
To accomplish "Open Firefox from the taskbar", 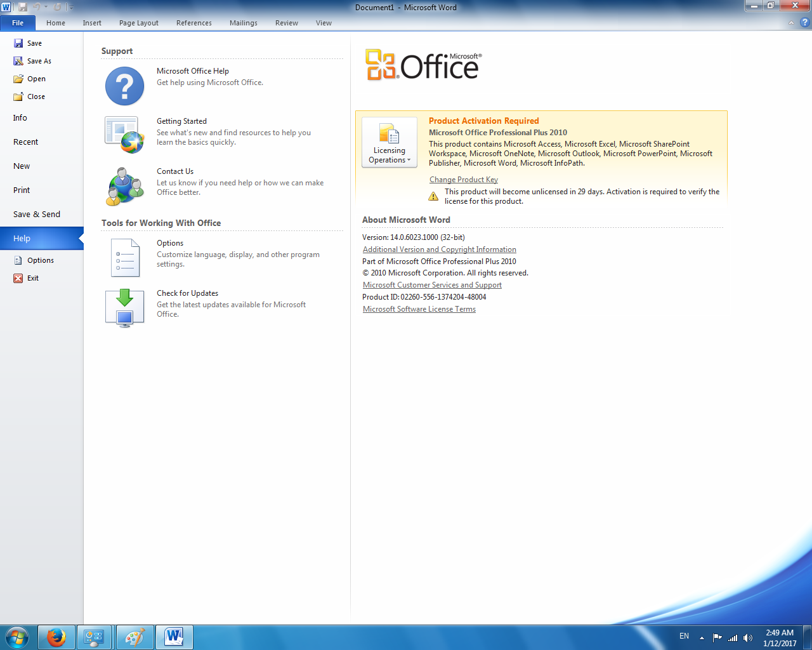I will [x=56, y=637].
